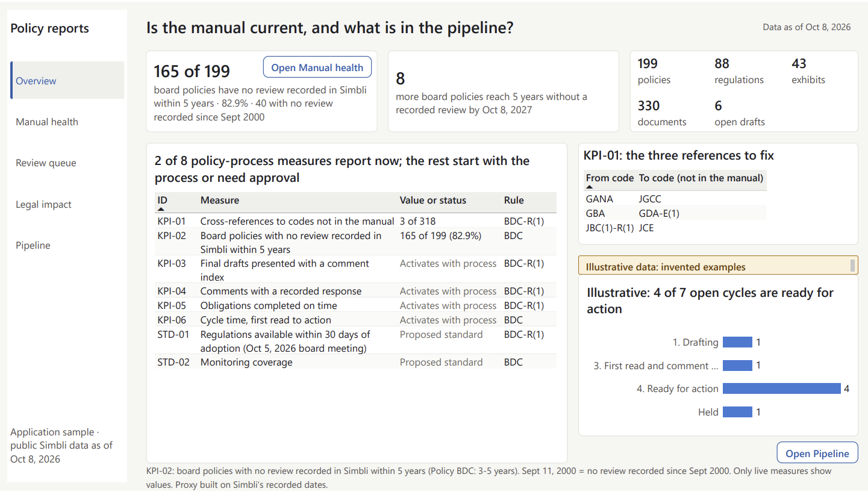
Task: Select the Drafting bar in the chart
Action: tap(737, 342)
